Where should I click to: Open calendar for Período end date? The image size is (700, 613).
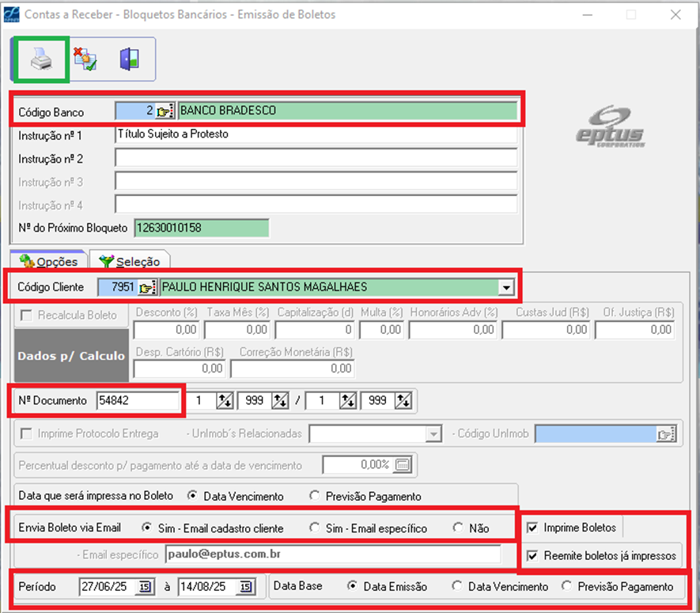245,587
